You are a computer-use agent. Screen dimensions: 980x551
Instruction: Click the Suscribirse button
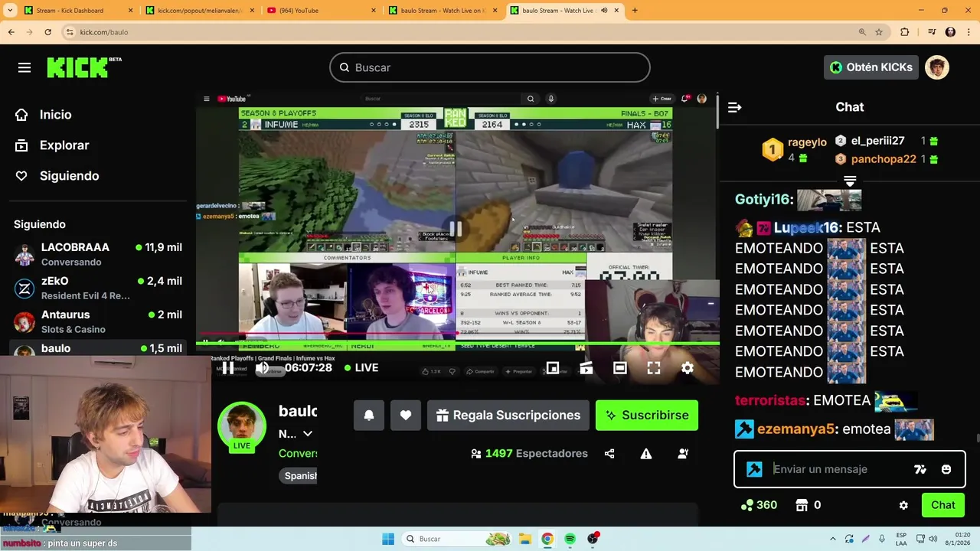[x=647, y=415]
